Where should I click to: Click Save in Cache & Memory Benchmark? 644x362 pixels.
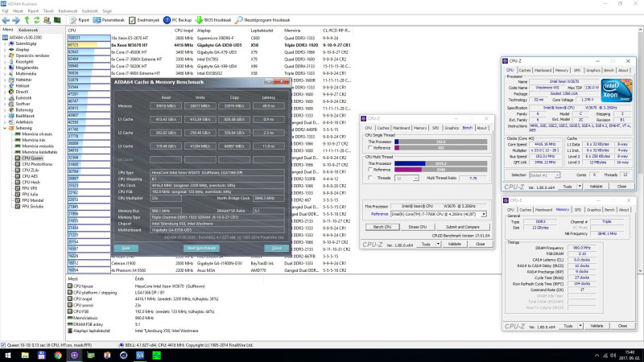coord(126,248)
